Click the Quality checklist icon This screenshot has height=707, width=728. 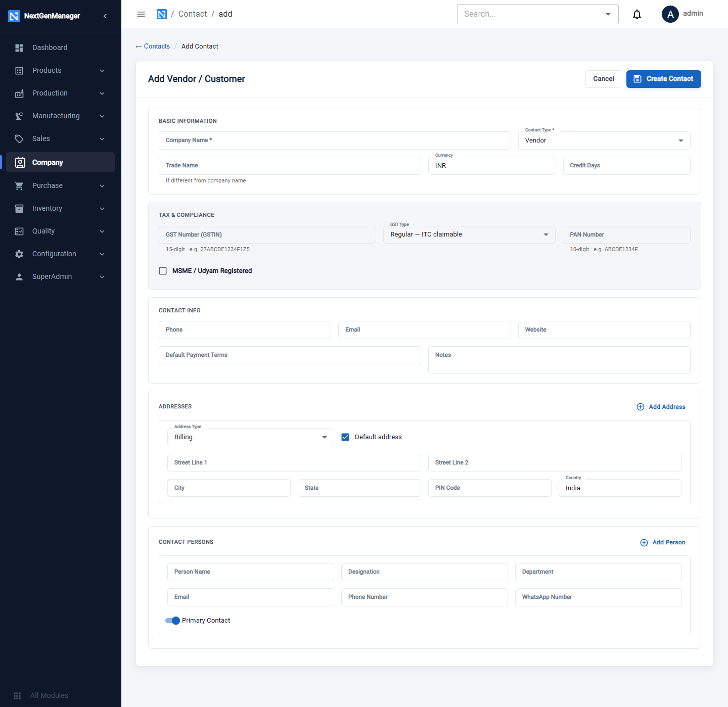(x=19, y=231)
